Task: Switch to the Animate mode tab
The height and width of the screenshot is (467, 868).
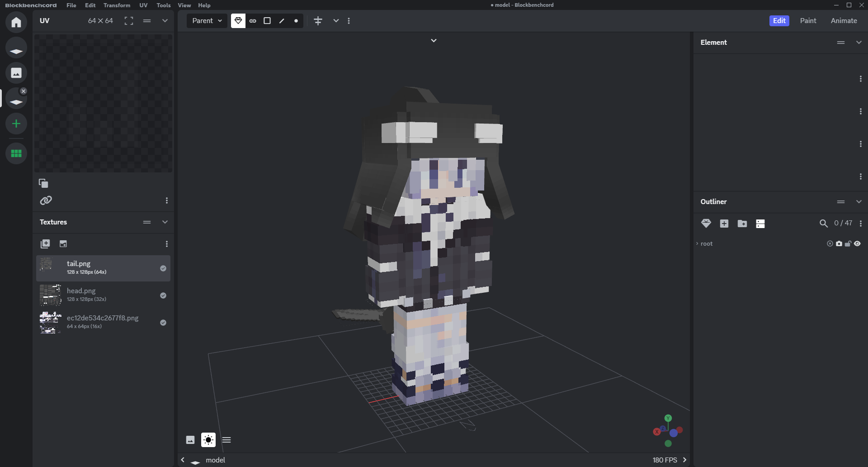Action: click(844, 21)
